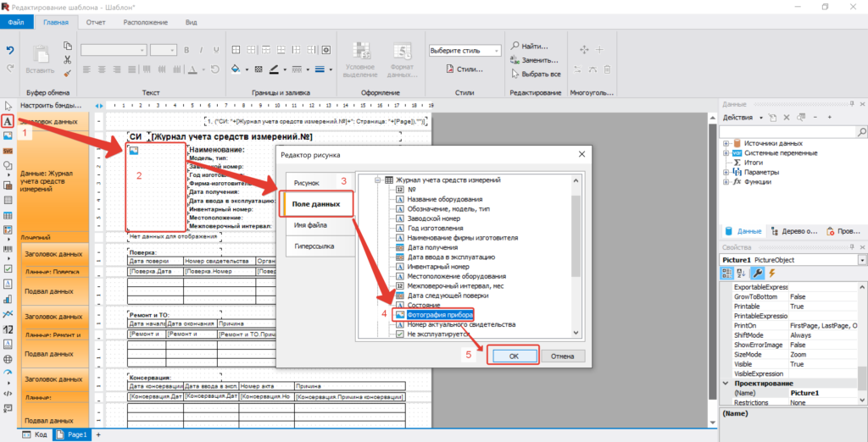Viewport: 868px width, 442px height.
Task: Click the Styles (Стили) icon
Action: pyautogui.click(x=465, y=69)
